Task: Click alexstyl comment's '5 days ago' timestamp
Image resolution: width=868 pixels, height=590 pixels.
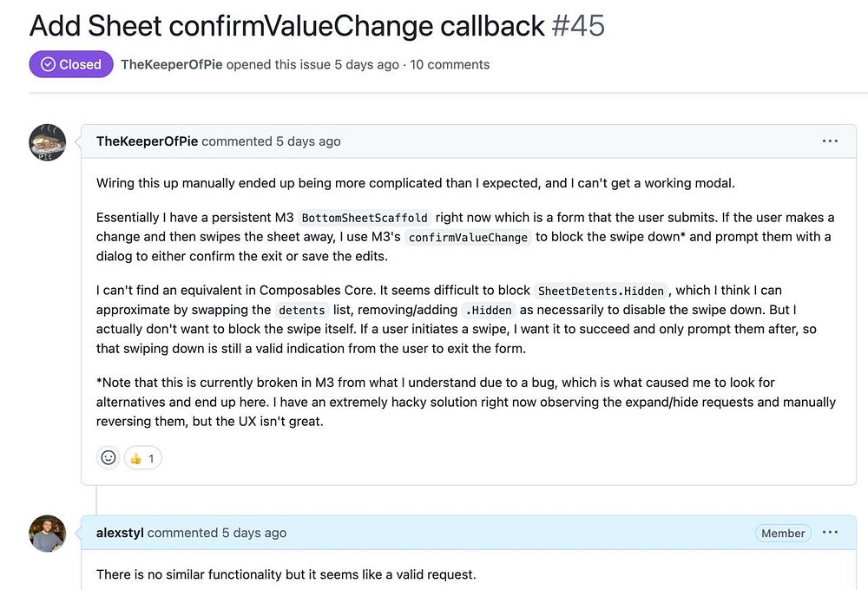Action: 253,533
